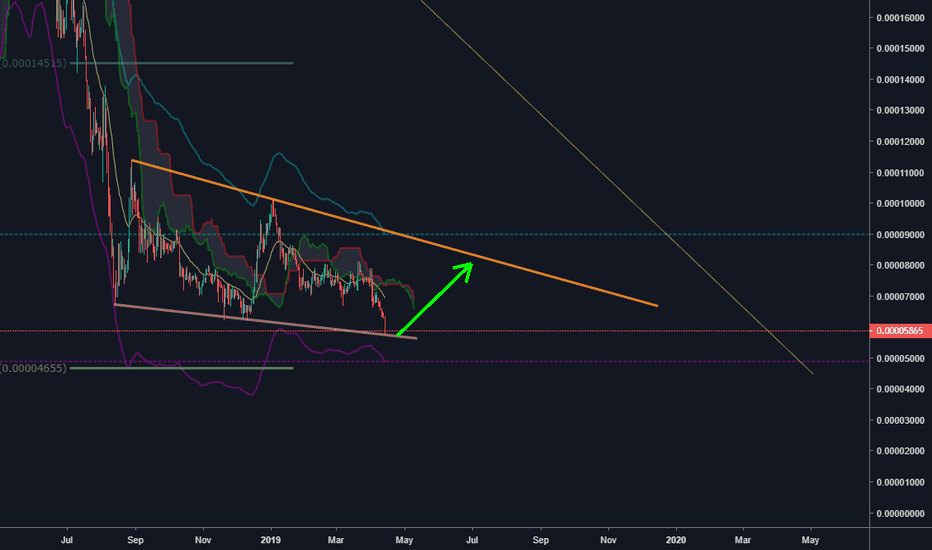Viewport: 932px width, 550px height.
Task: Click the Mar label right of 2019
Action: (x=336, y=540)
